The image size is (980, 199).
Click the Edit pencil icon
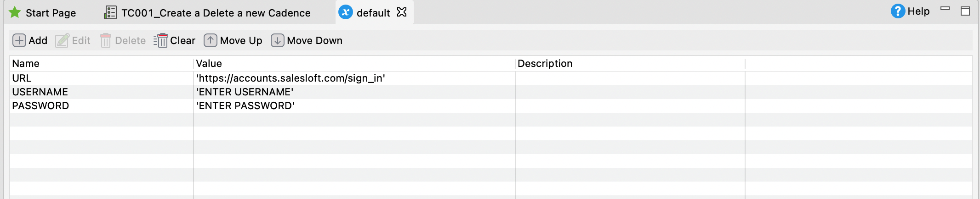pyautogui.click(x=62, y=40)
